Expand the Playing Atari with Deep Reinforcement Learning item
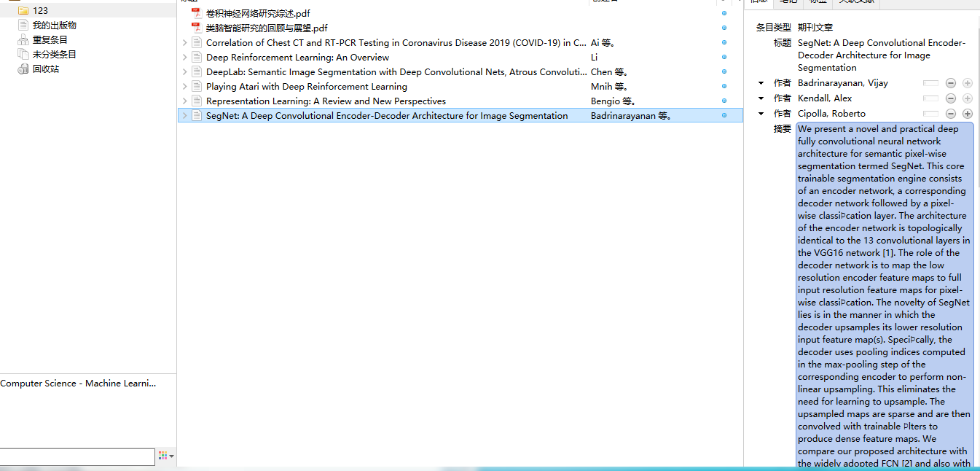The width and height of the screenshot is (980, 471). click(184, 86)
